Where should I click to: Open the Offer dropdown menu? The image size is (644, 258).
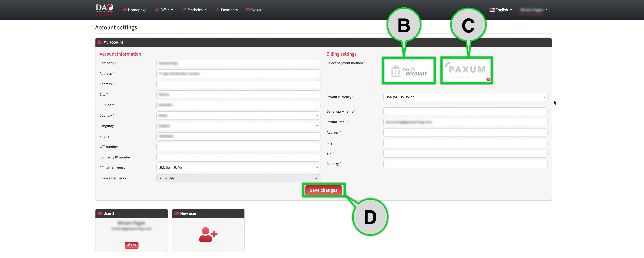[x=164, y=10]
